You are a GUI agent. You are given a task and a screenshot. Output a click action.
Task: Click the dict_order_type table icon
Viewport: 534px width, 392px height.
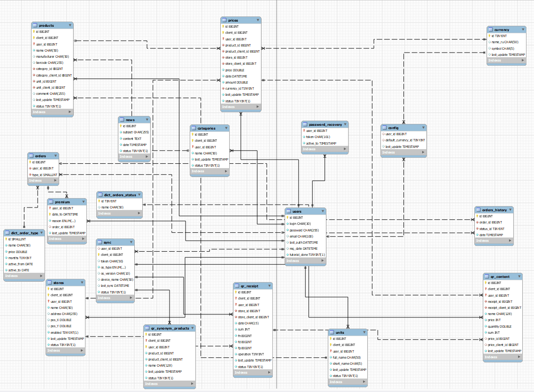(7, 233)
